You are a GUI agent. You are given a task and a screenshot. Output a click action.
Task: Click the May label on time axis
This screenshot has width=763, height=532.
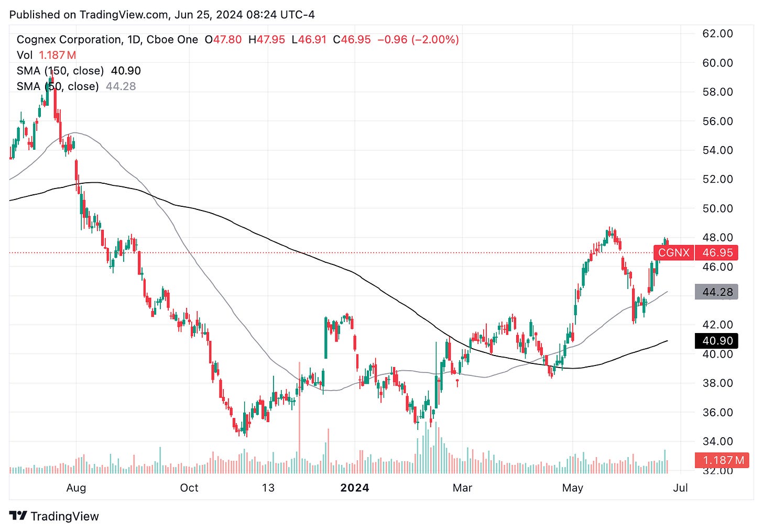click(x=573, y=488)
